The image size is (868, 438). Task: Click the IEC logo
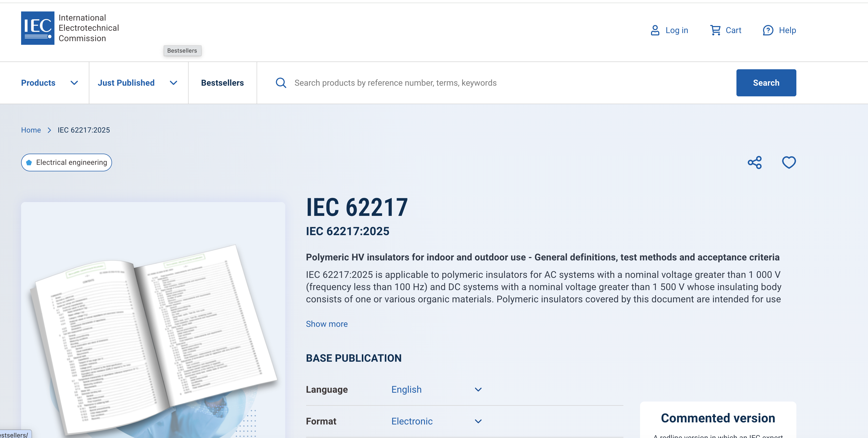(38, 28)
